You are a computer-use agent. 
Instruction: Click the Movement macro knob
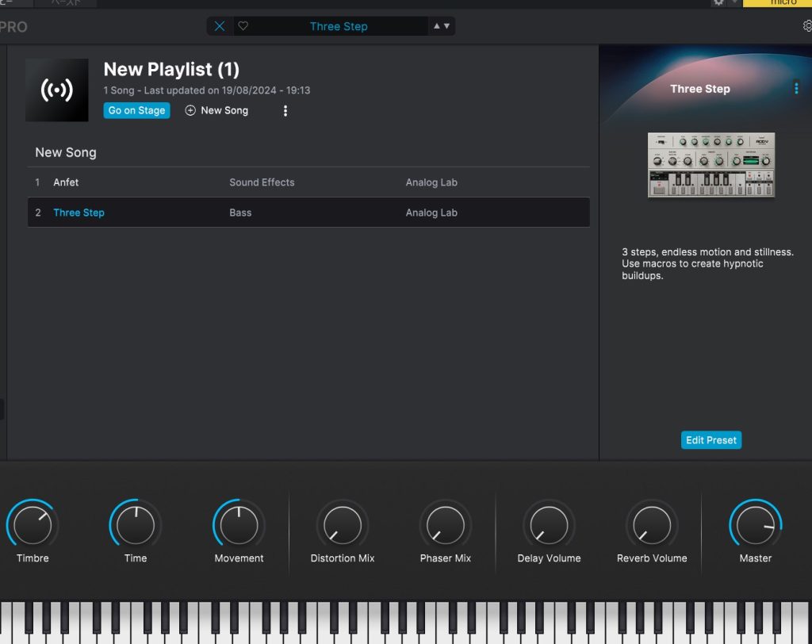[239, 525]
